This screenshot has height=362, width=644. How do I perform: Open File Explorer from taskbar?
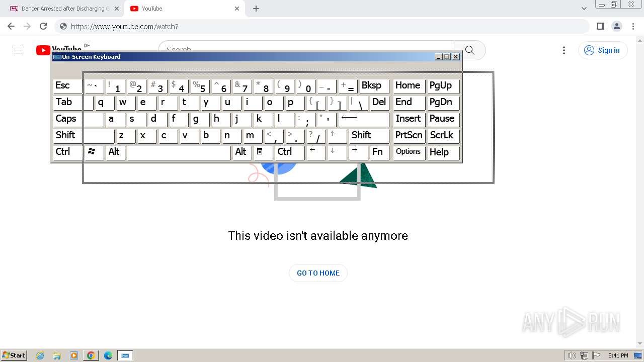click(57, 355)
